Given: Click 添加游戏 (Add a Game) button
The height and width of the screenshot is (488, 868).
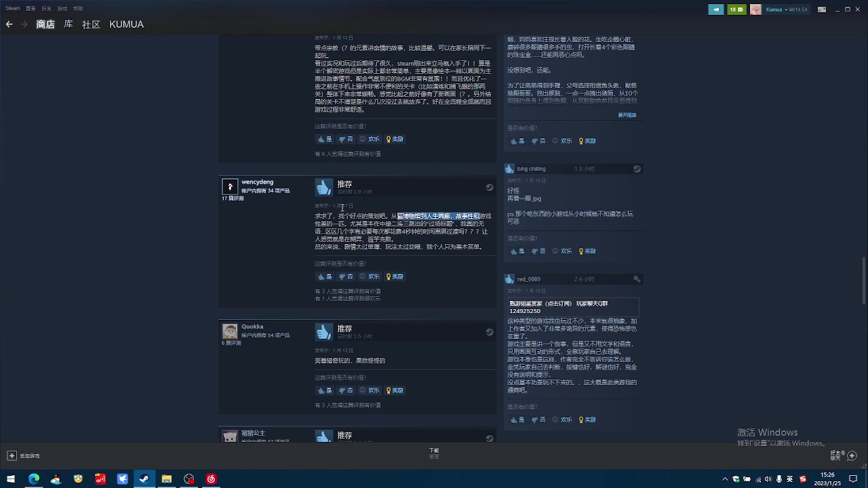Looking at the screenshot, I should 24,456.
